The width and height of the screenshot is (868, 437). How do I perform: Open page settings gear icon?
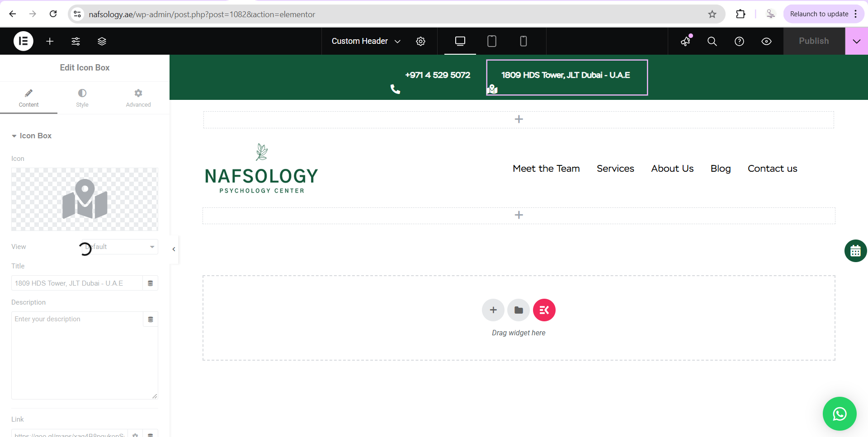[x=421, y=41]
